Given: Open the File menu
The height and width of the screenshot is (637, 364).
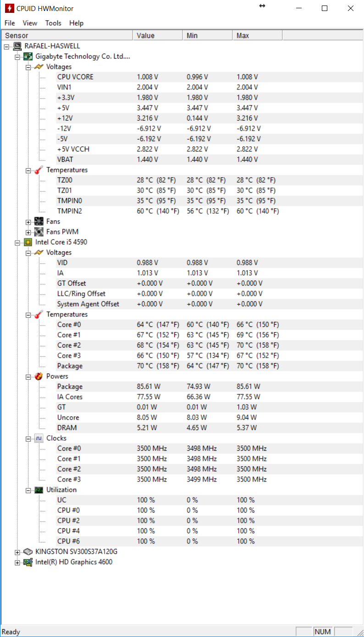Looking at the screenshot, I should (10, 23).
